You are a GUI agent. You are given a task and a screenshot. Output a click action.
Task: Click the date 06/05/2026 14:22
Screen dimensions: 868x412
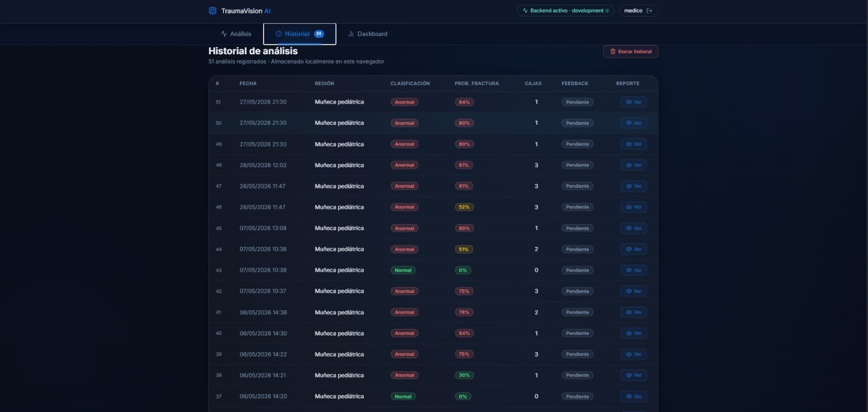[x=263, y=354]
